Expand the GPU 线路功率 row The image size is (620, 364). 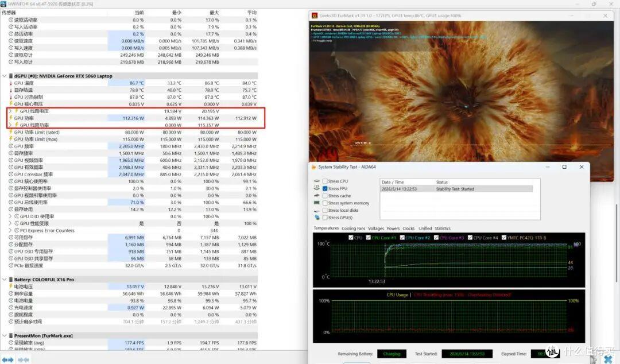click(x=10, y=125)
